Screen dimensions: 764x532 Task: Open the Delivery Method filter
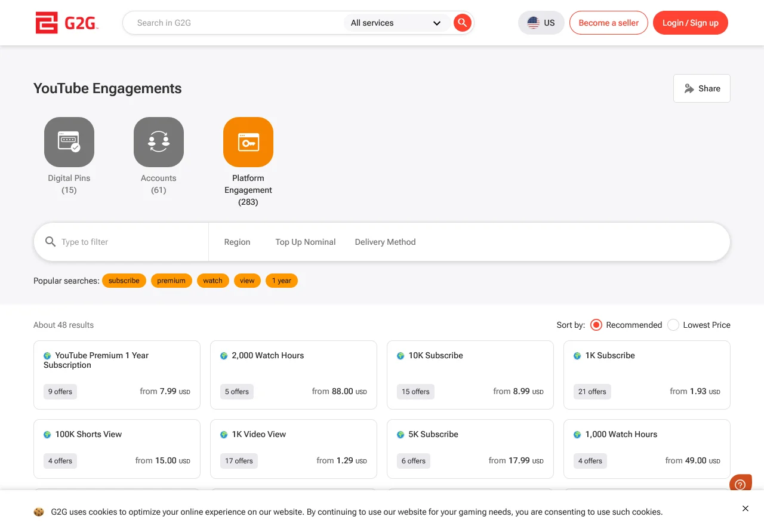pyautogui.click(x=385, y=242)
